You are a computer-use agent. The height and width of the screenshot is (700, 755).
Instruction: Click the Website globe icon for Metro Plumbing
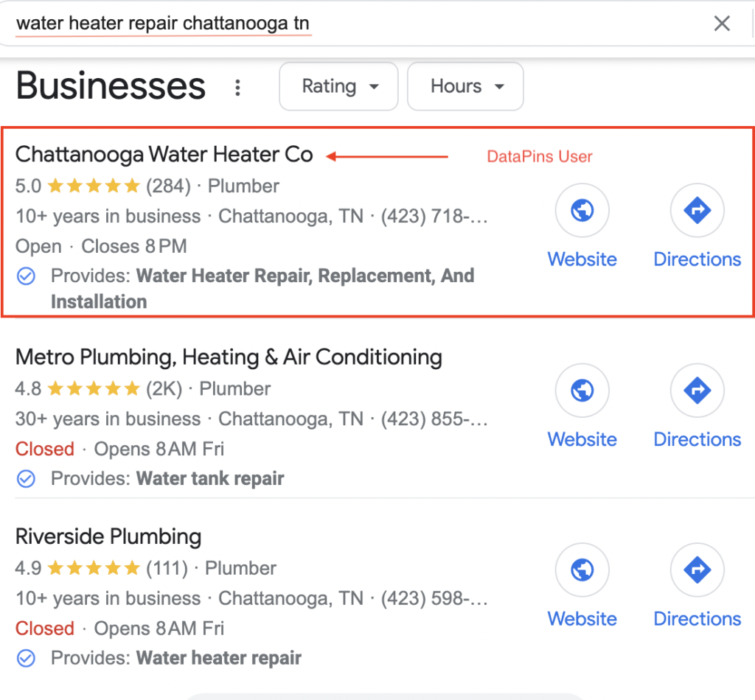(x=582, y=391)
